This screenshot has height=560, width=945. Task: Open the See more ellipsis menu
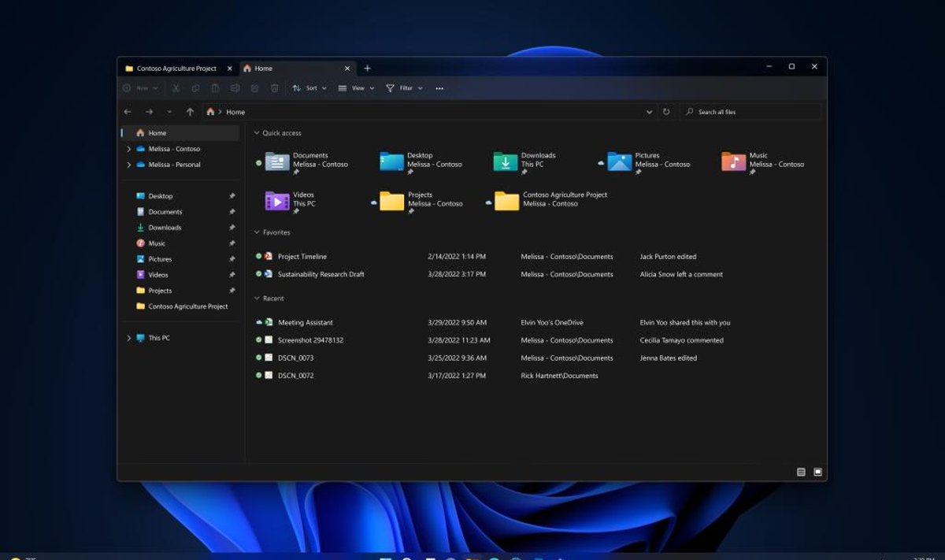pos(439,88)
